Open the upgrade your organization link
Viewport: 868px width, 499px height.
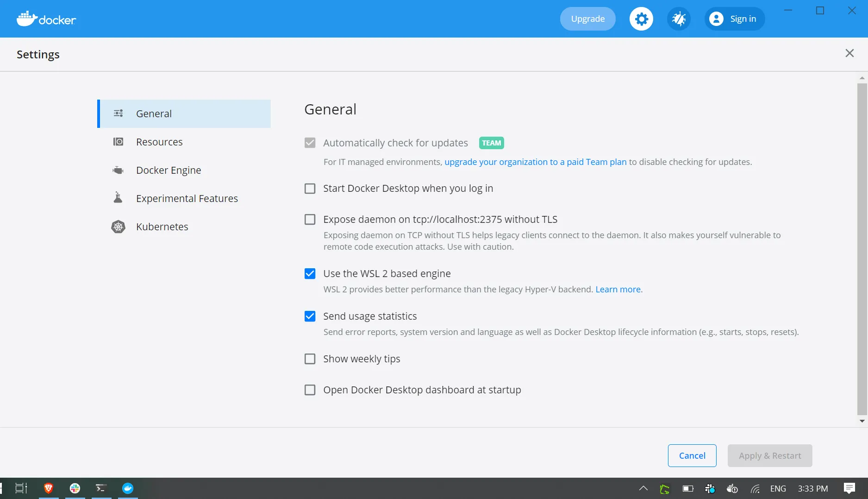[x=535, y=162]
